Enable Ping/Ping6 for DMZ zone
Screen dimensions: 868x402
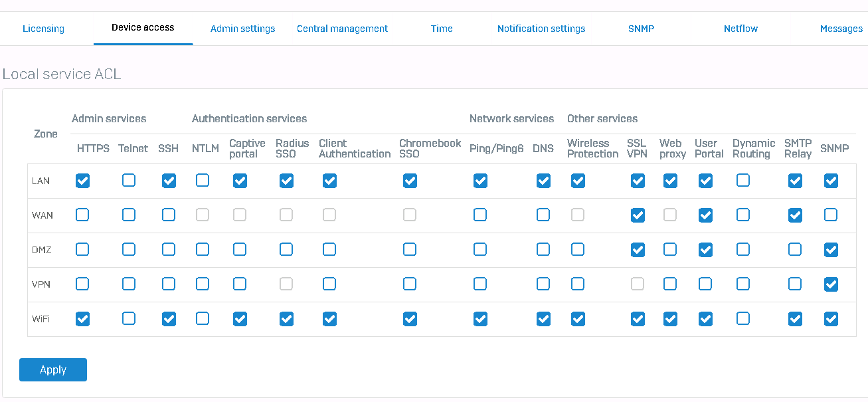[x=480, y=250]
